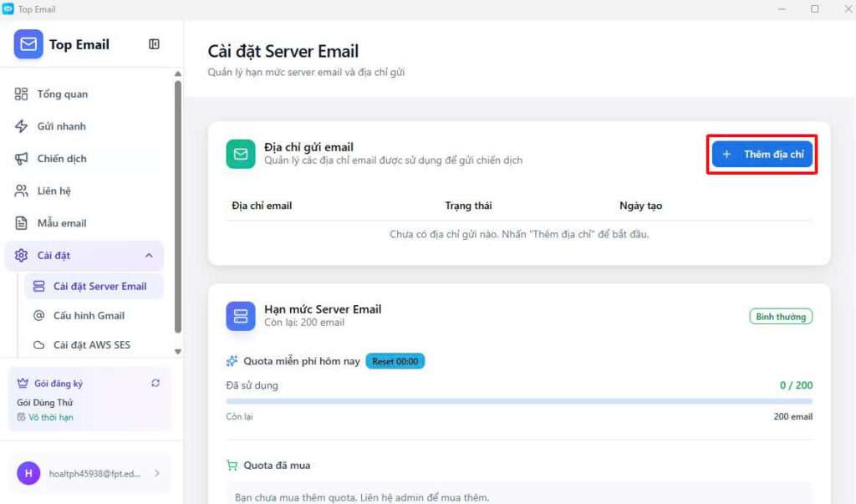Viewport: 856px width, 504px height.
Task: Click Mẫu email document icon
Action: [x=21, y=223]
